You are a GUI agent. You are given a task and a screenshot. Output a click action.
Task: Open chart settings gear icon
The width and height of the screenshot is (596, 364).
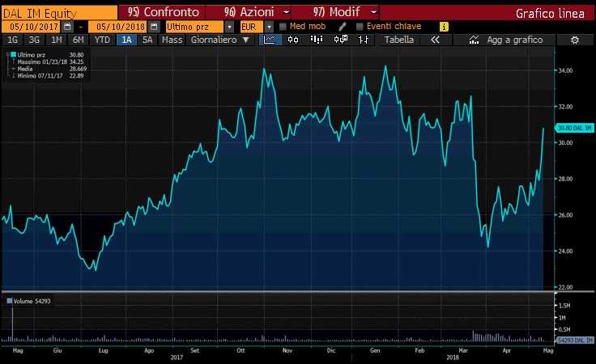pyautogui.click(x=575, y=40)
